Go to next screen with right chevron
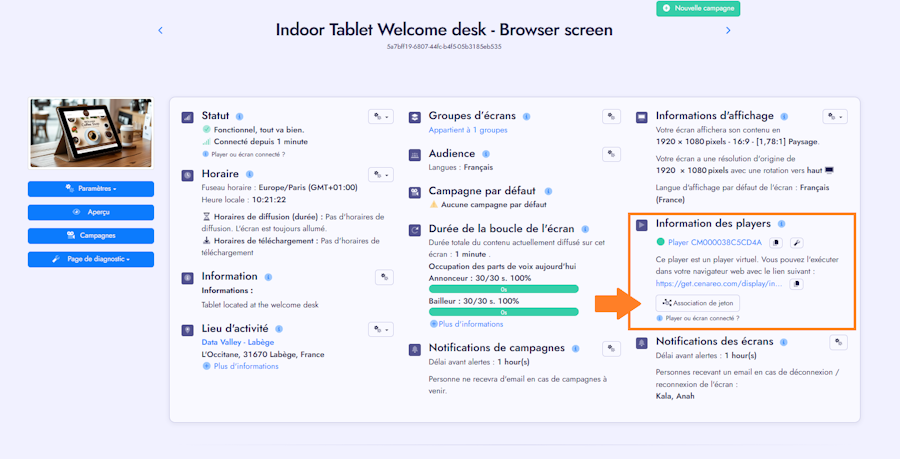The width and height of the screenshot is (900, 459). click(728, 30)
